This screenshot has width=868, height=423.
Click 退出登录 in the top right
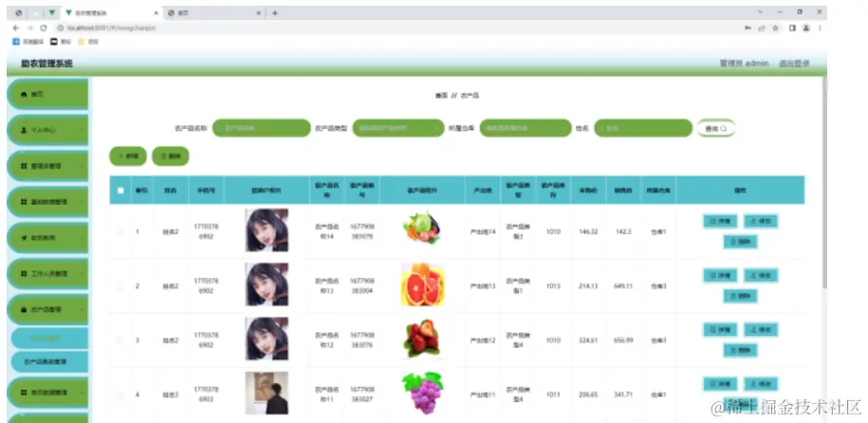(x=794, y=64)
